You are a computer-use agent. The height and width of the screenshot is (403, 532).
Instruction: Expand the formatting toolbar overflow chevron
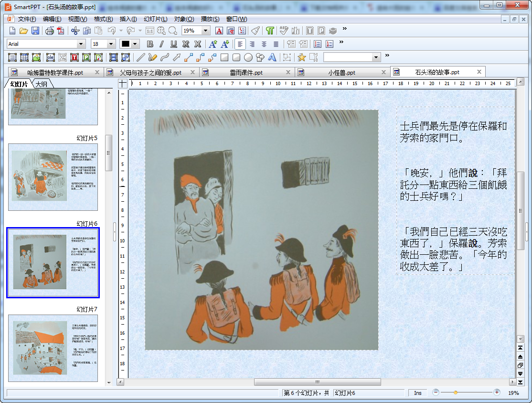tap(341, 42)
